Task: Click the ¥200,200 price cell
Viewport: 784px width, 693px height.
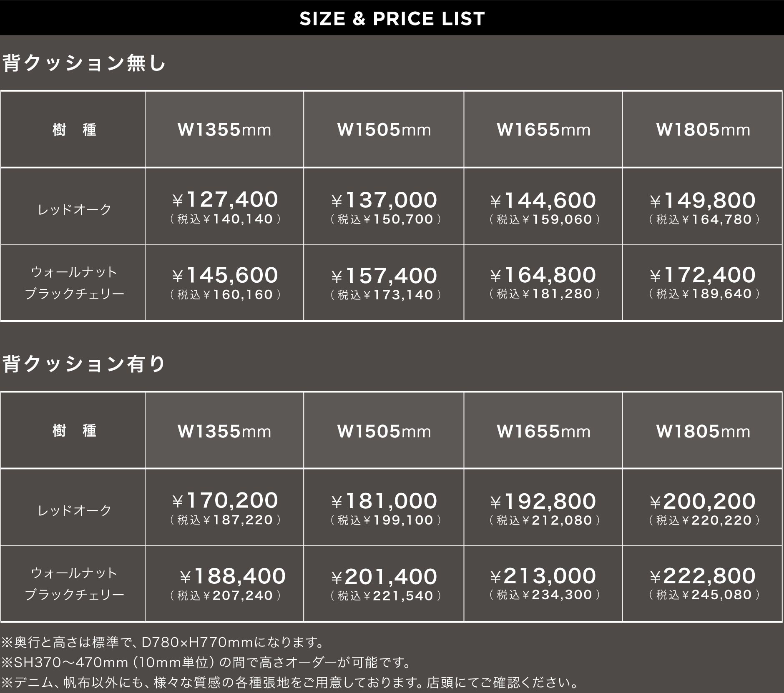Action: click(x=703, y=507)
